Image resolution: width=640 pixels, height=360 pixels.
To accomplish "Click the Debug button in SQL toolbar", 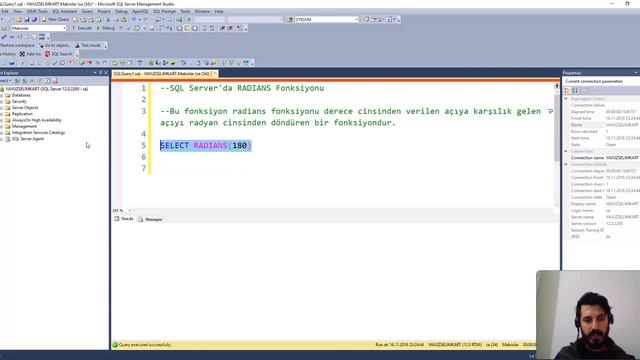I will (106, 28).
